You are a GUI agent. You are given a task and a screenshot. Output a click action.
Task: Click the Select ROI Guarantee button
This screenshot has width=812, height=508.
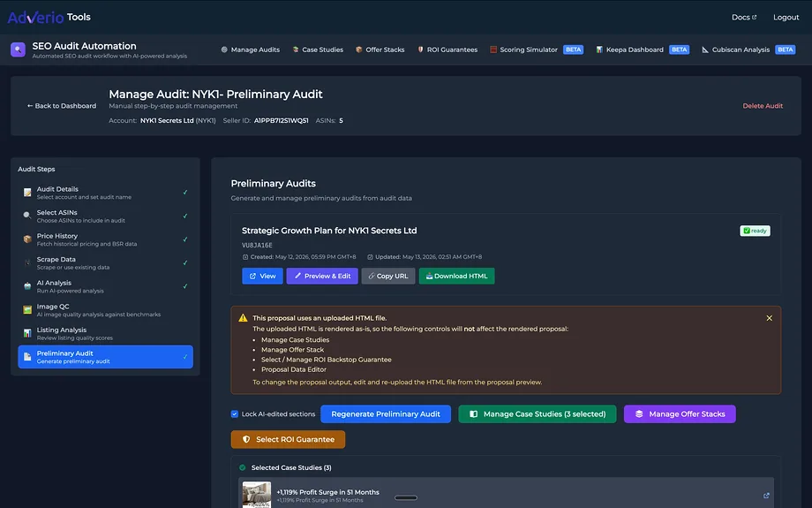tap(288, 440)
